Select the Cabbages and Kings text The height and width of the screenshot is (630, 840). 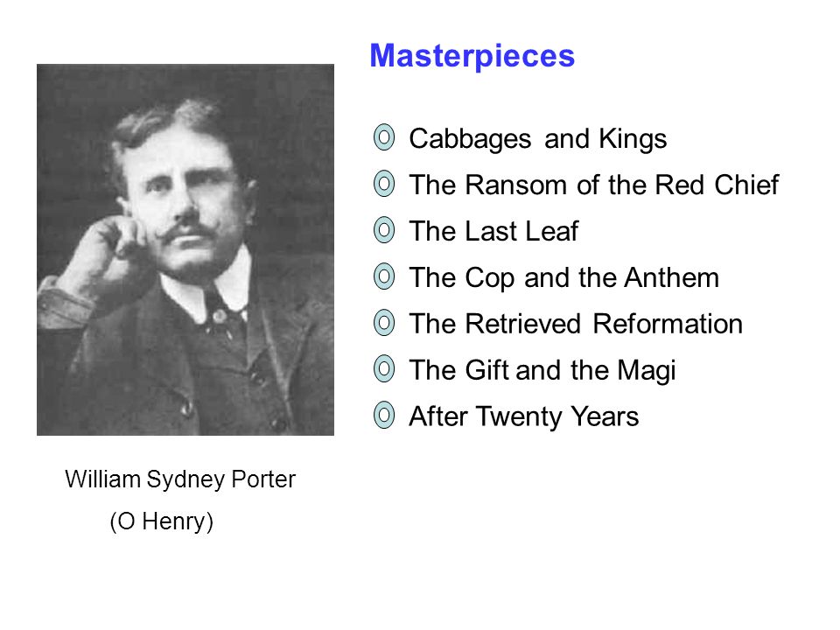(x=538, y=139)
